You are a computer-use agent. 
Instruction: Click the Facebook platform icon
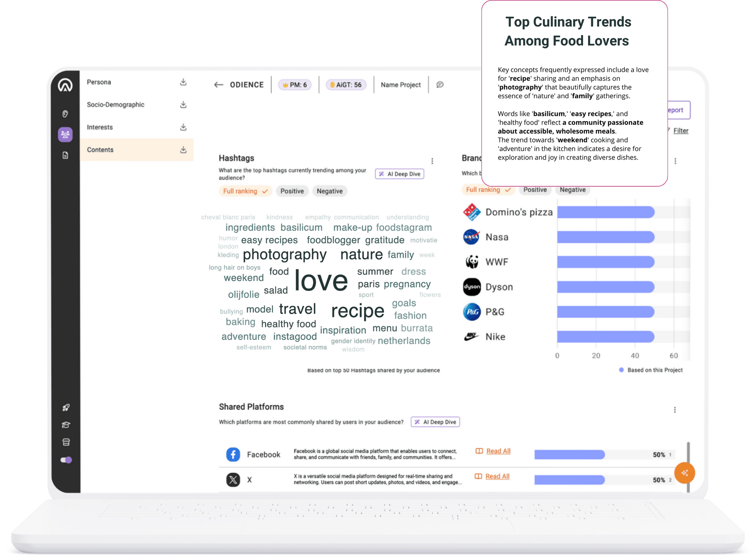pos(233,454)
